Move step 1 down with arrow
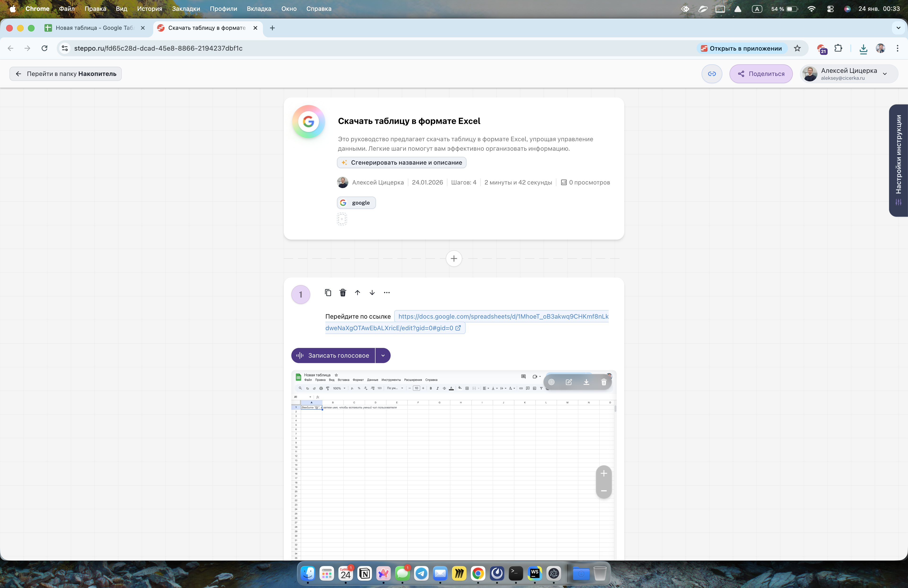This screenshot has width=908, height=588. pos(372,293)
